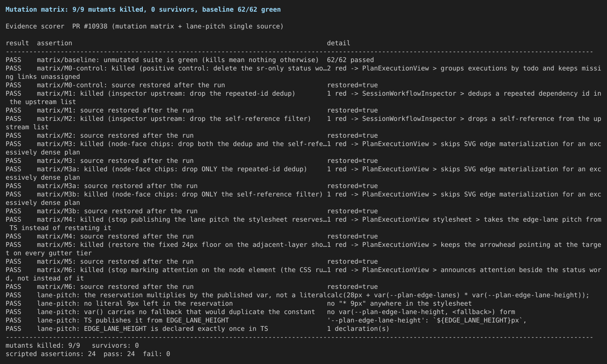
Task: Click "matrix/M3a: source restored after the run"
Action: click(117, 186)
